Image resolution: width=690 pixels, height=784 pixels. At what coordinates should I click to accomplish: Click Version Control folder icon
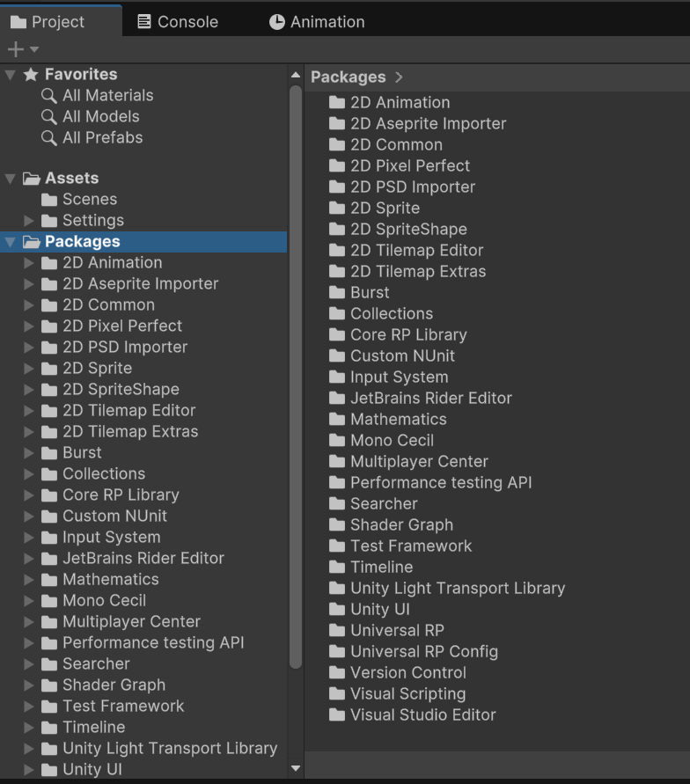point(337,673)
